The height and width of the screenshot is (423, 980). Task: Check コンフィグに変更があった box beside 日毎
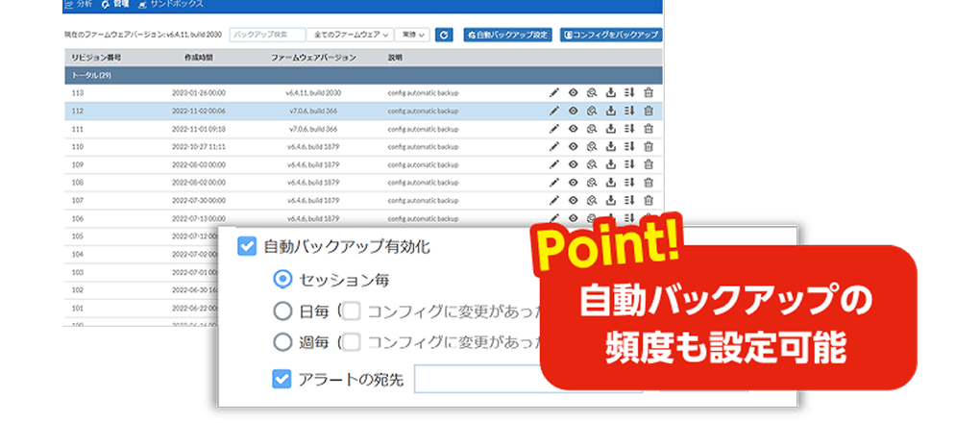352,311
